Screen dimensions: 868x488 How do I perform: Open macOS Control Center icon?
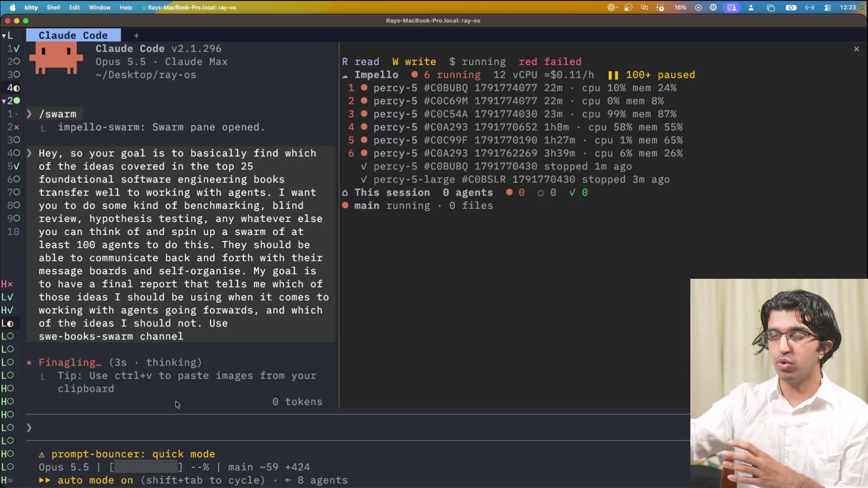point(827,8)
